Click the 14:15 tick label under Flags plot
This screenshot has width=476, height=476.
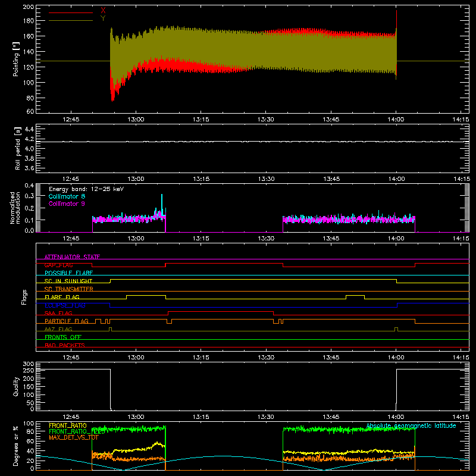point(461,358)
